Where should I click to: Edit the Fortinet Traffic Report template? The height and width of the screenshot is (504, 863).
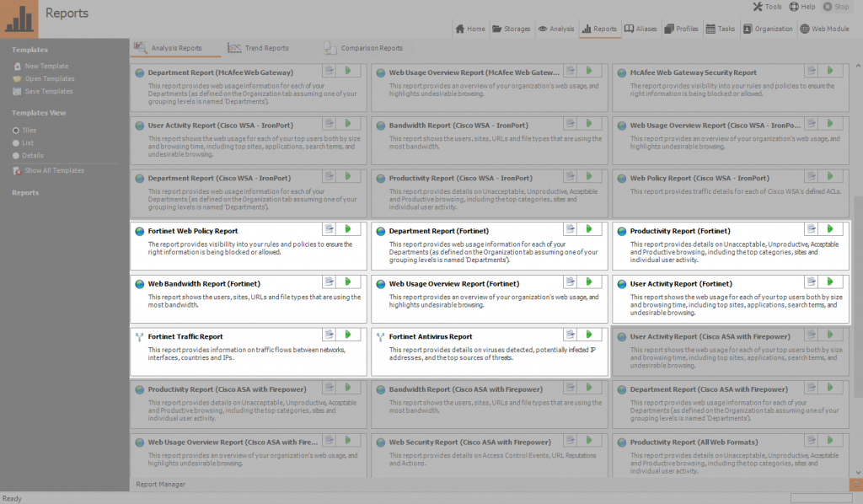coord(330,335)
